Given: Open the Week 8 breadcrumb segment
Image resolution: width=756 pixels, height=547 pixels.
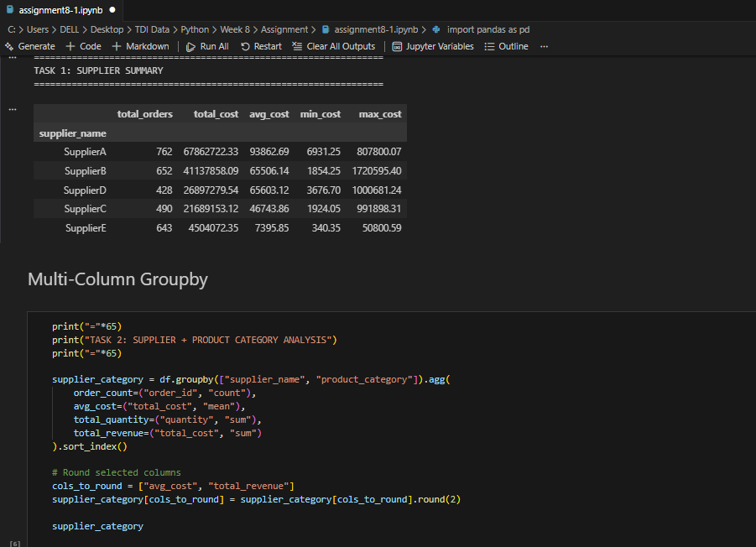Looking at the screenshot, I should 235,30.
